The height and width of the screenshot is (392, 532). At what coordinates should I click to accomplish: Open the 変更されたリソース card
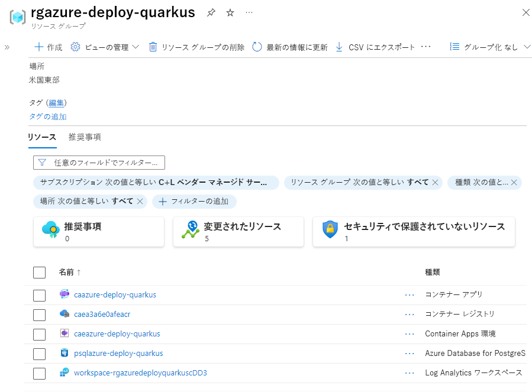click(238, 232)
